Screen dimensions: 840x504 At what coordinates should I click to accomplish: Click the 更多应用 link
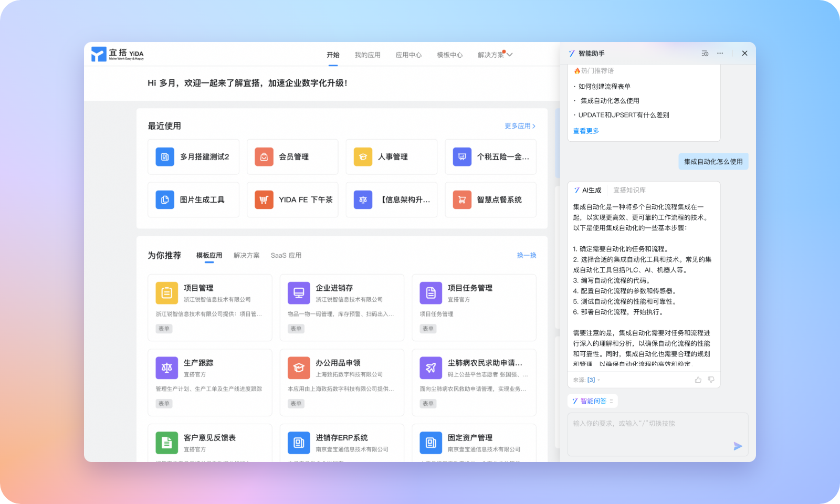[520, 126]
